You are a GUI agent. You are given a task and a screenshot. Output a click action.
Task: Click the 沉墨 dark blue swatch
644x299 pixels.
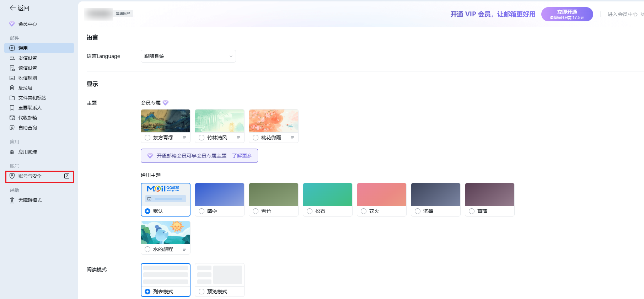coord(436,194)
